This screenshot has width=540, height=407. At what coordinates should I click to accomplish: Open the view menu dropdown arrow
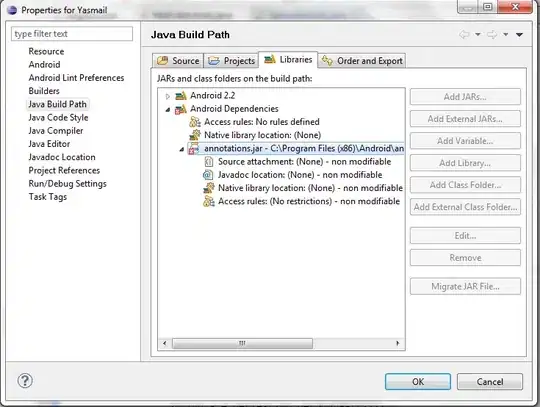click(519, 34)
